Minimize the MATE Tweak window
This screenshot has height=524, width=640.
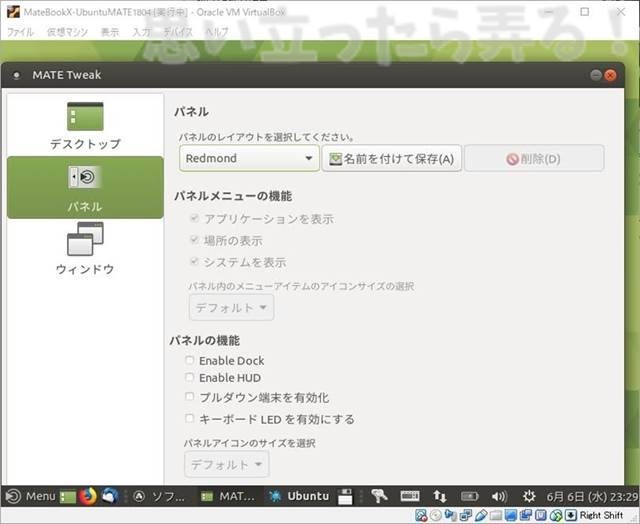(x=596, y=75)
